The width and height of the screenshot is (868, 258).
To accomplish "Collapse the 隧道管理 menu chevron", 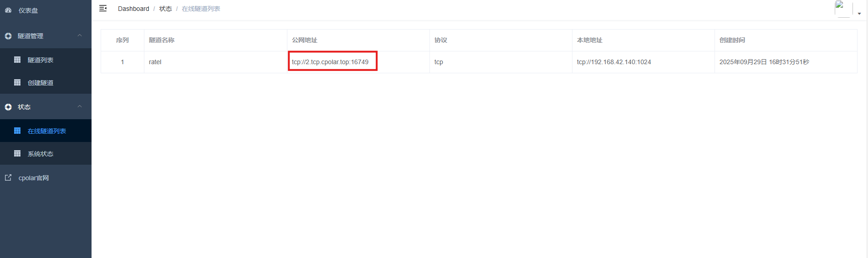I will coord(80,35).
